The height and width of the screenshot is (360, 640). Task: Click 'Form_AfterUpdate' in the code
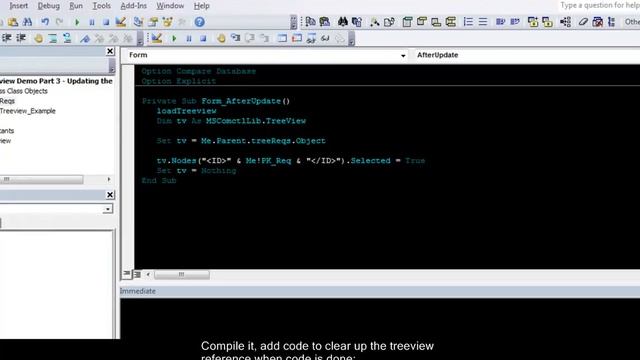point(241,101)
